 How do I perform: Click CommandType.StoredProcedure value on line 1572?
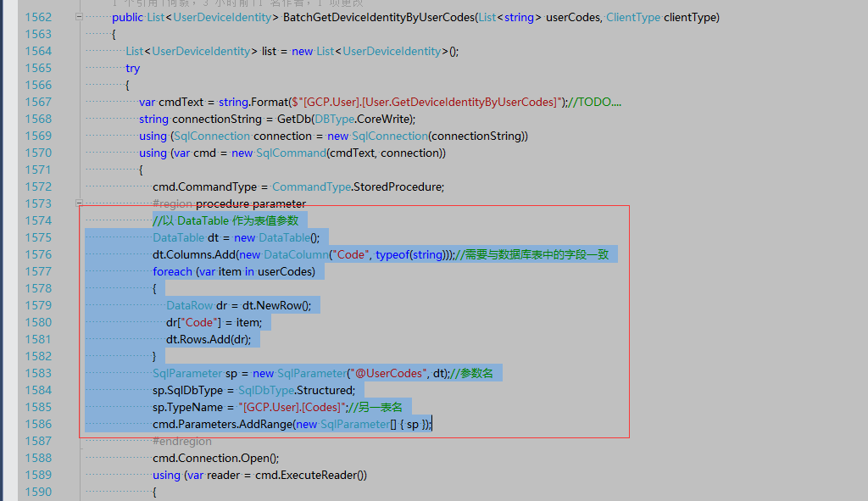tap(359, 186)
